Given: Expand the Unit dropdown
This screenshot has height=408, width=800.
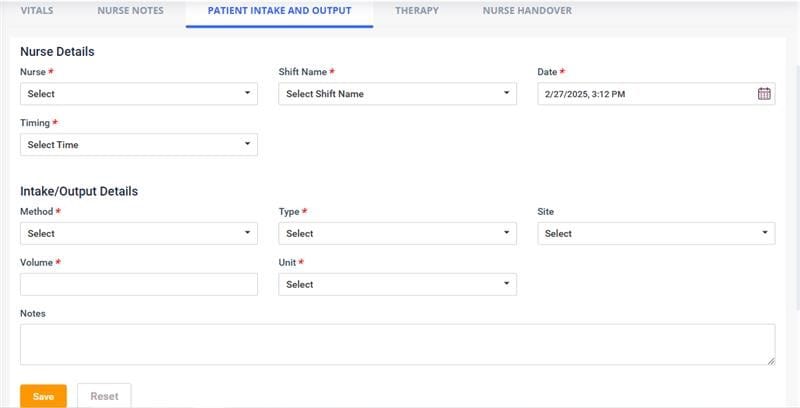Looking at the screenshot, I should pyautogui.click(x=397, y=285).
